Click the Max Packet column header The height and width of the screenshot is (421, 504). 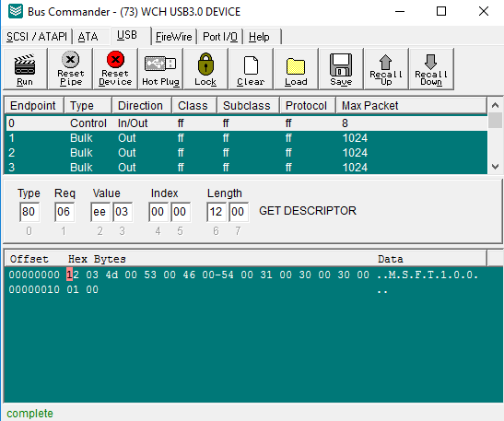(411, 105)
